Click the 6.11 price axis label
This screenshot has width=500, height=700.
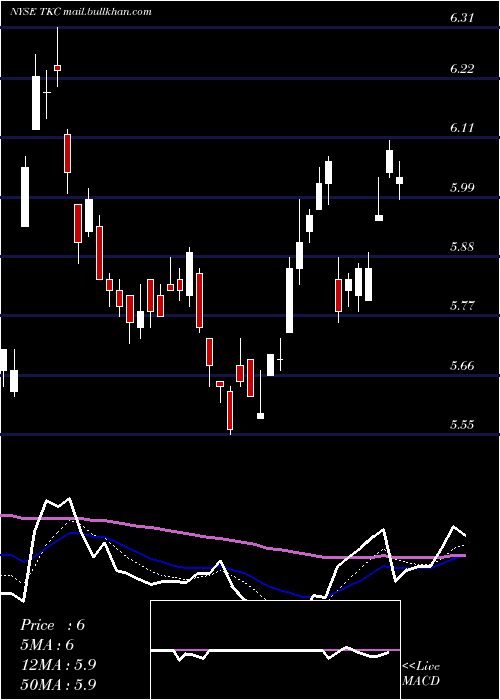462,128
